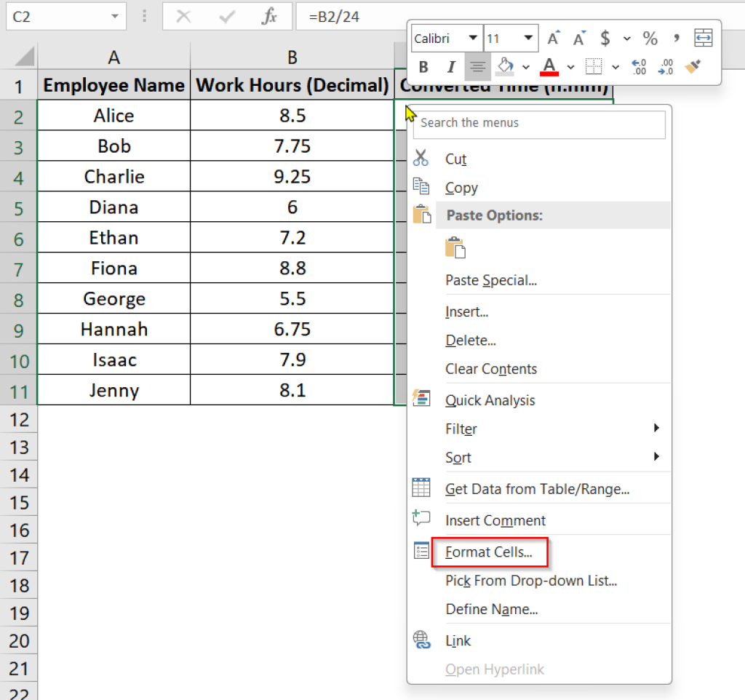Click the Search the menus field
The width and height of the screenshot is (745, 700).
pyautogui.click(x=538, y=124)
